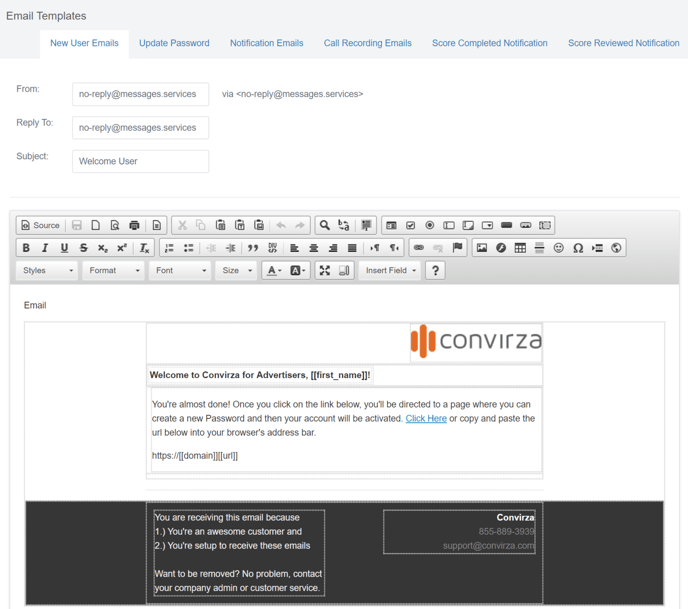Click the Subject input field
688x609 pixels.
140,161
